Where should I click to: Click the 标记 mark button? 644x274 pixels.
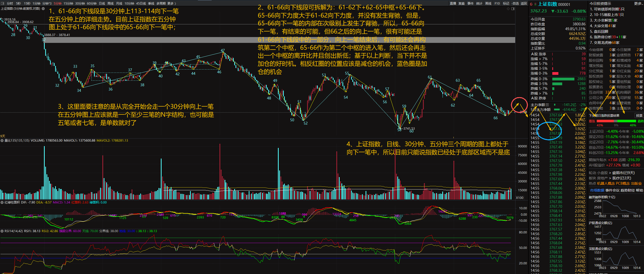[506, 4]
